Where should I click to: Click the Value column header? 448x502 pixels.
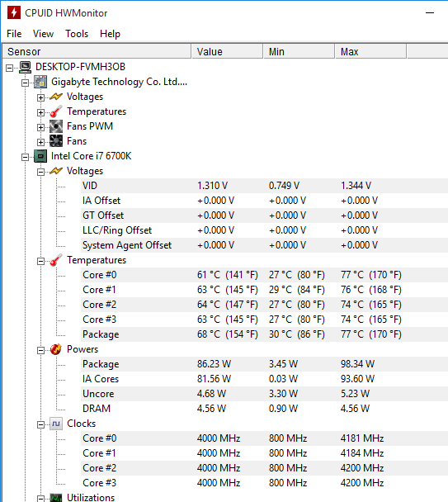click(227, 51)
